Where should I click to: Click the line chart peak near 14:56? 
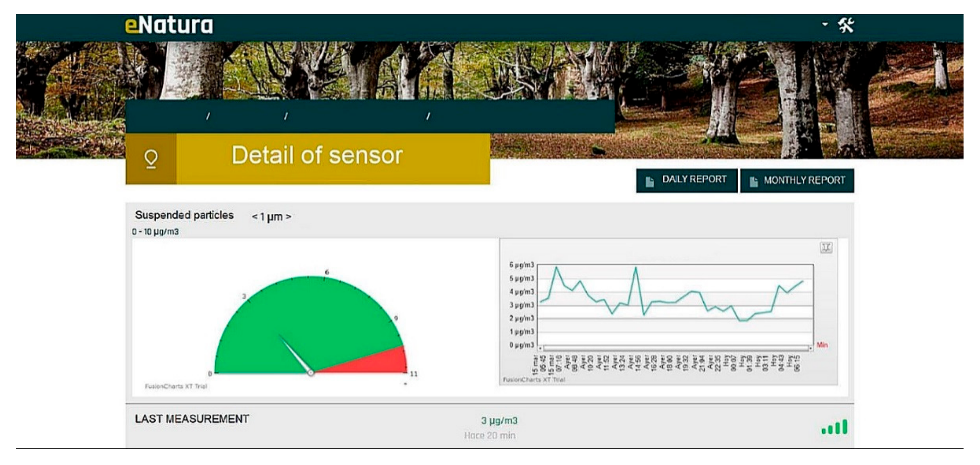[x=636, y=268]
